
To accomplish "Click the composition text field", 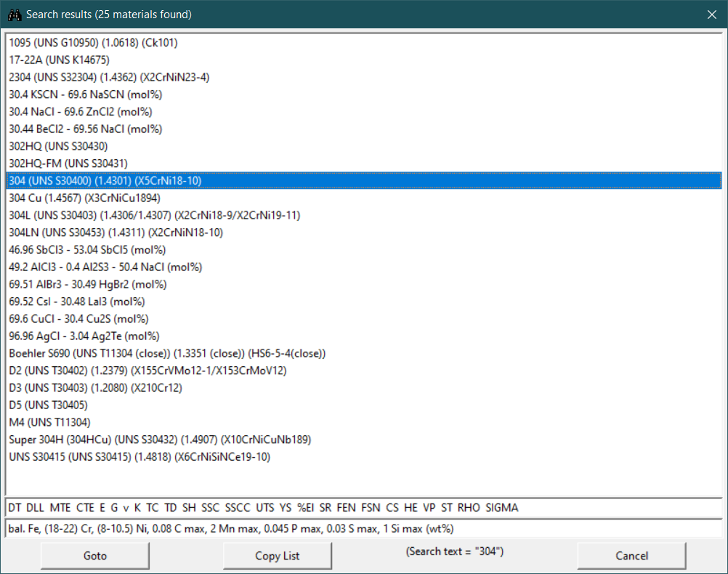I will [x=363, y=528].
